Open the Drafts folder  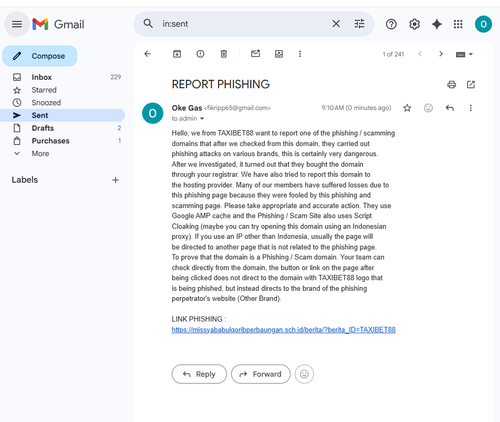coord(63,128)
